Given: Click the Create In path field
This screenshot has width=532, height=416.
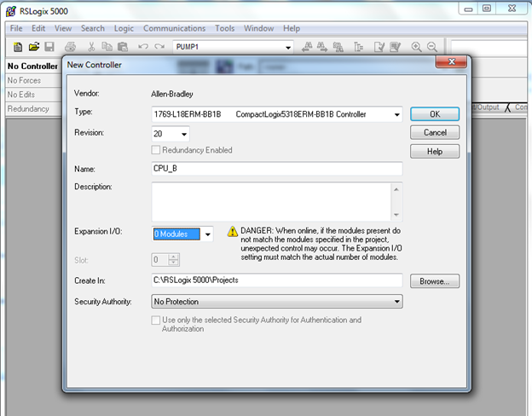Looking at the screenshot, I should tap(277, 280).
